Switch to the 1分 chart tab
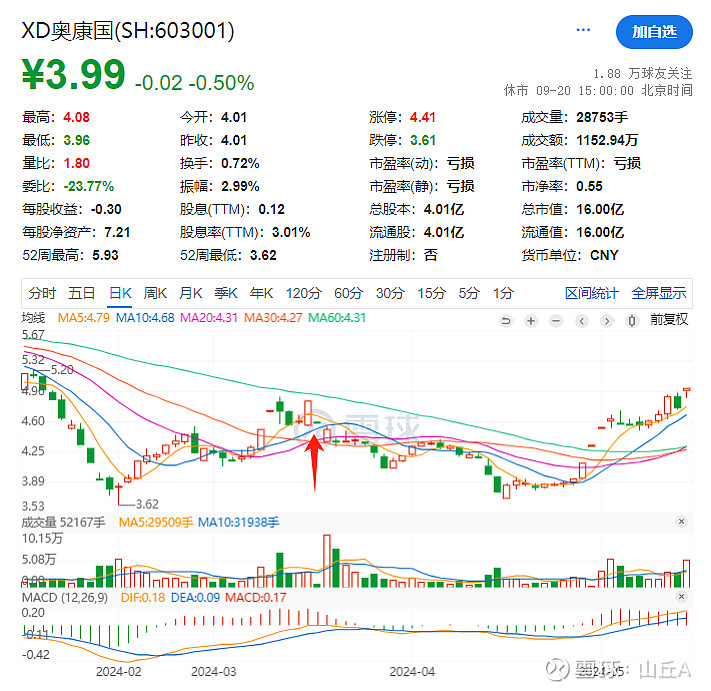711x691 pixels. tap(503, 293)
